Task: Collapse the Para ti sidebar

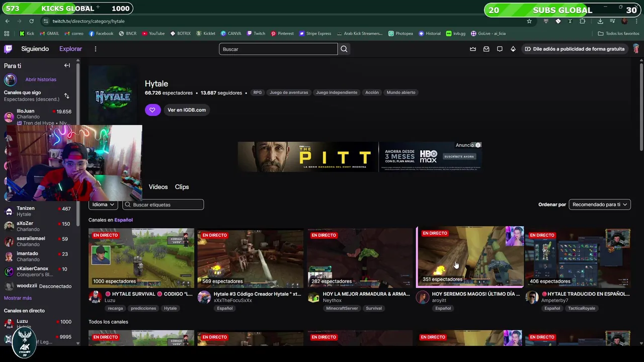Action: point(67,65)
